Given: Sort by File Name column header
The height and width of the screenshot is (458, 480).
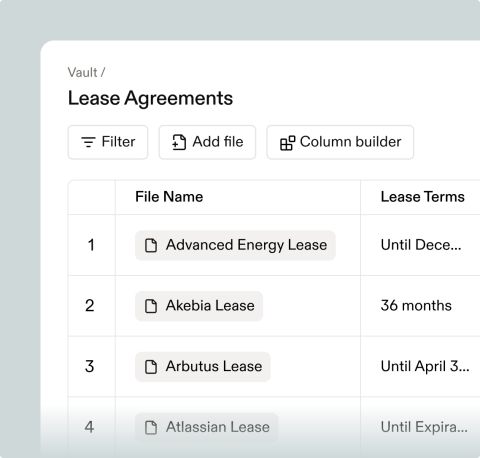Looking at the screenshot, I should 169,197.
